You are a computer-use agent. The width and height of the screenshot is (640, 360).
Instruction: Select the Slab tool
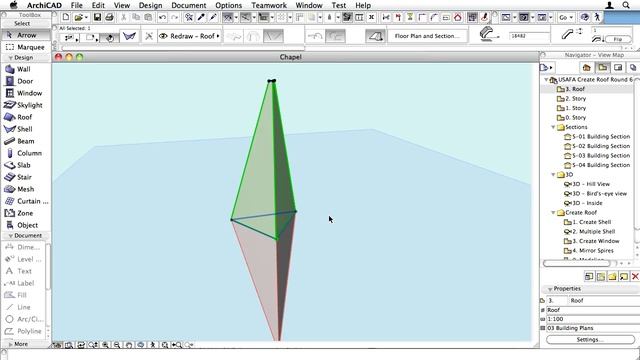(x=25, y=165)
